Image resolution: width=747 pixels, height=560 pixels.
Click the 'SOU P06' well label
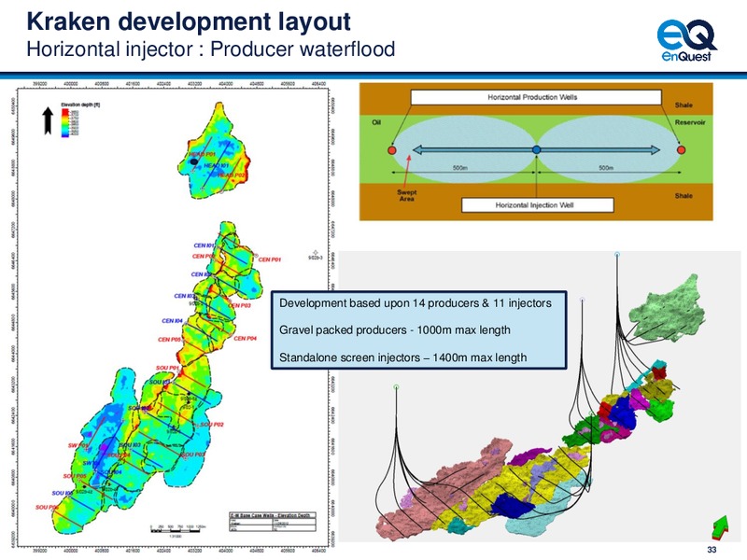pyautogui.click(x=47, y=508)
